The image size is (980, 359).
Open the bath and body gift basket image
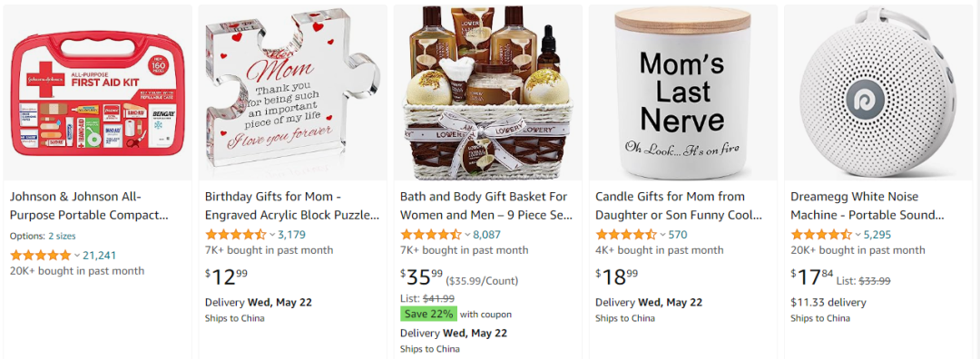pos(487,93)
